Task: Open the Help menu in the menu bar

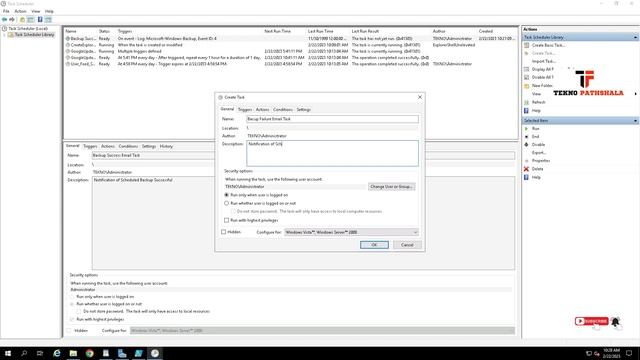Action: click(49, 11)
